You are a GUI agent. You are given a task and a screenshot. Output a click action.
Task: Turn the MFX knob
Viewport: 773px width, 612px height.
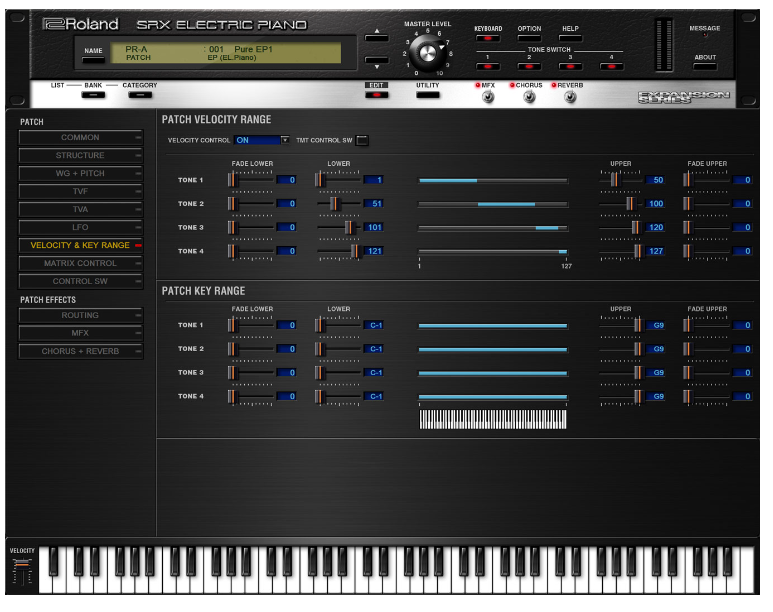[x=488, y=97]
